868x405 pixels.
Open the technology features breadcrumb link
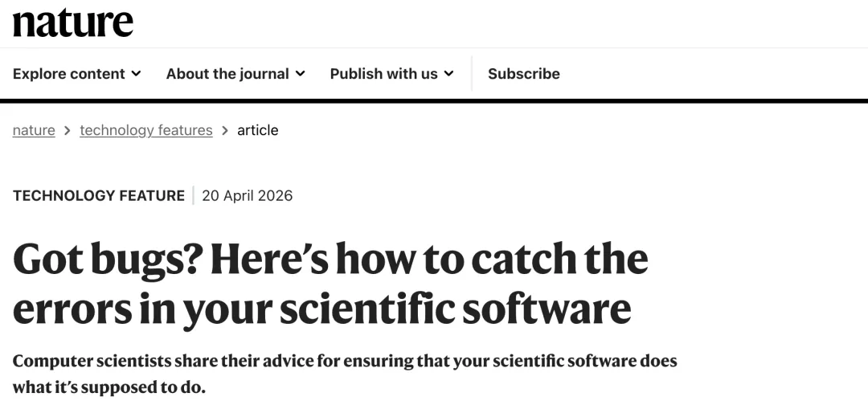tap(146, 130)
